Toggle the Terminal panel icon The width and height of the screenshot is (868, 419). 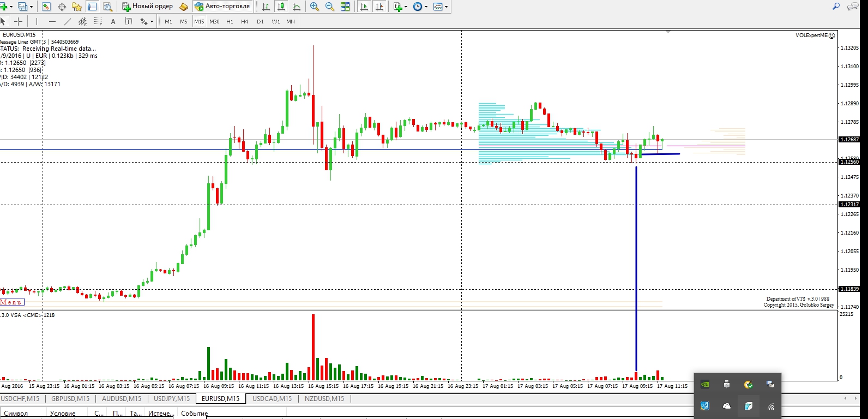click(92, 7)
